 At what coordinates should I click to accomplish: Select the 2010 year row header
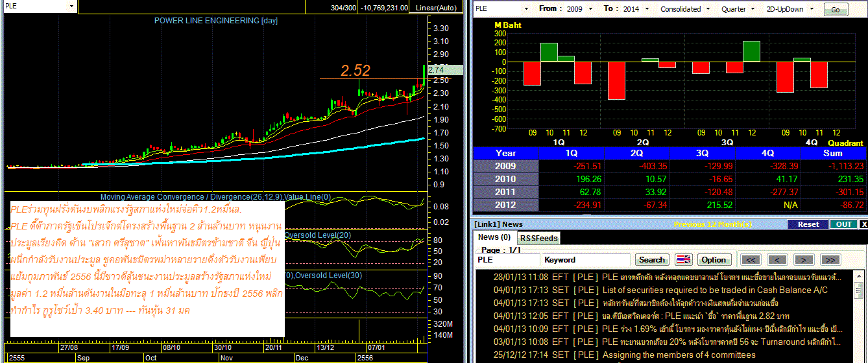click(x=506, y=179)
